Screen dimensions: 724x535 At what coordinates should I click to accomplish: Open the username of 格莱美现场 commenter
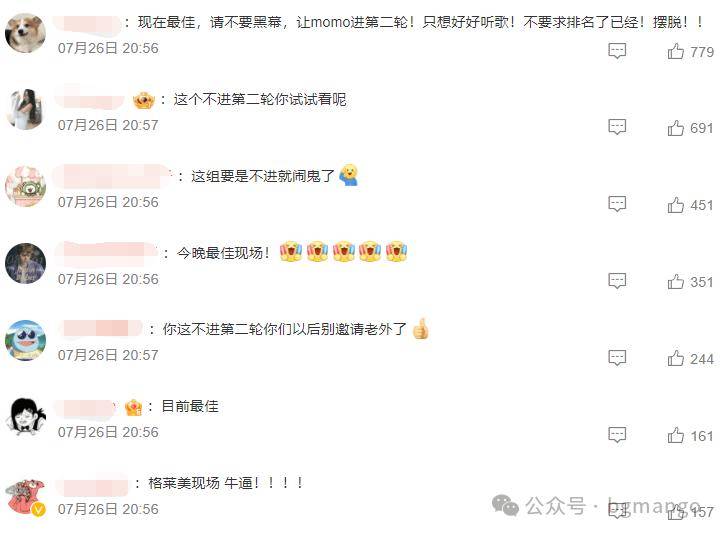click(x=91, y=484)
